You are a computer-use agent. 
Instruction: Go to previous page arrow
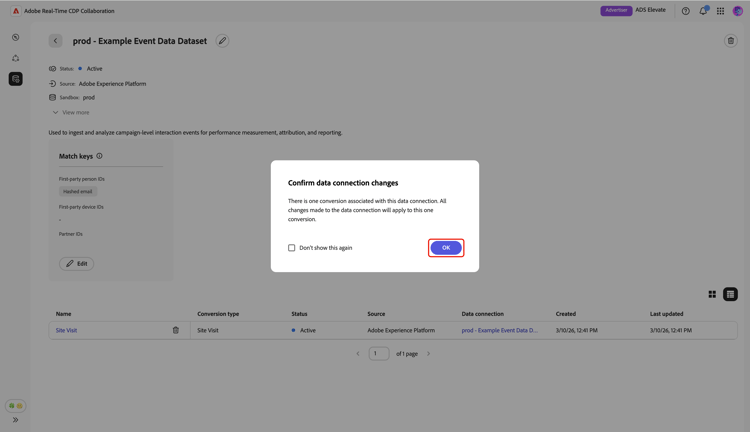[358, 354]
